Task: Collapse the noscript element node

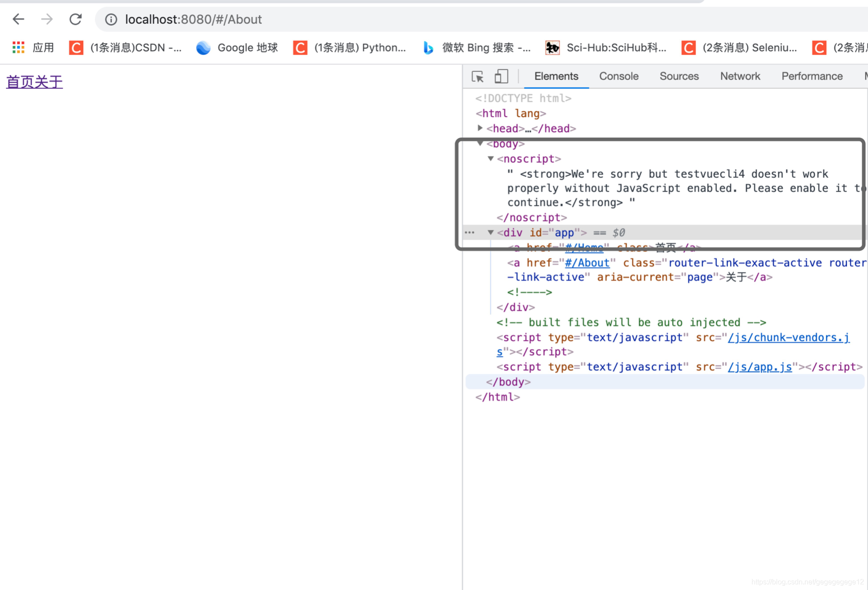Action: coord(491,158)
